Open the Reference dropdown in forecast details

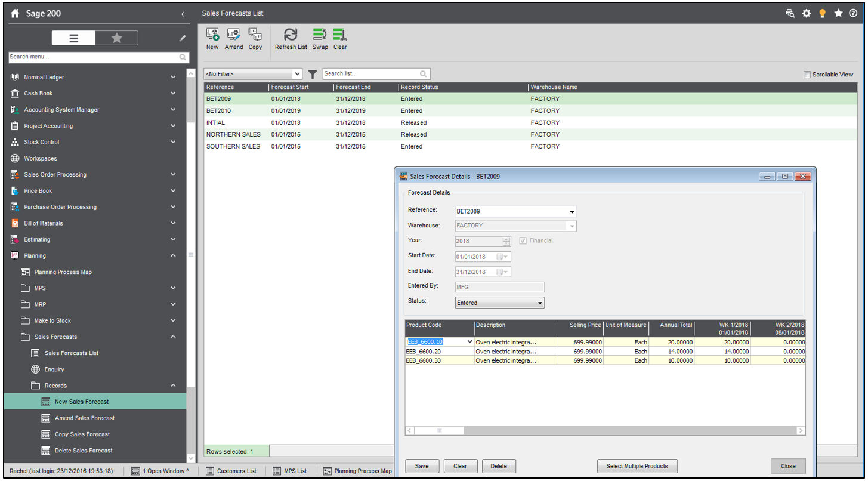(572, 211)
